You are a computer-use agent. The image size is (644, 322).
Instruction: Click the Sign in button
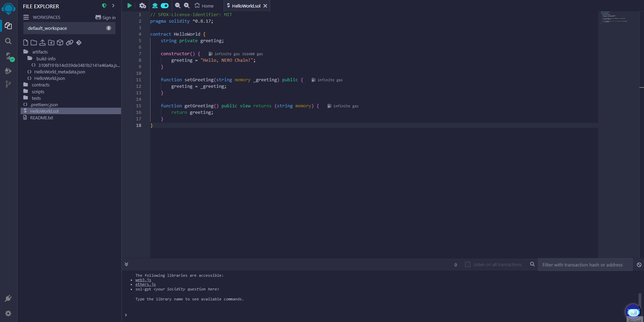[106, 17]
